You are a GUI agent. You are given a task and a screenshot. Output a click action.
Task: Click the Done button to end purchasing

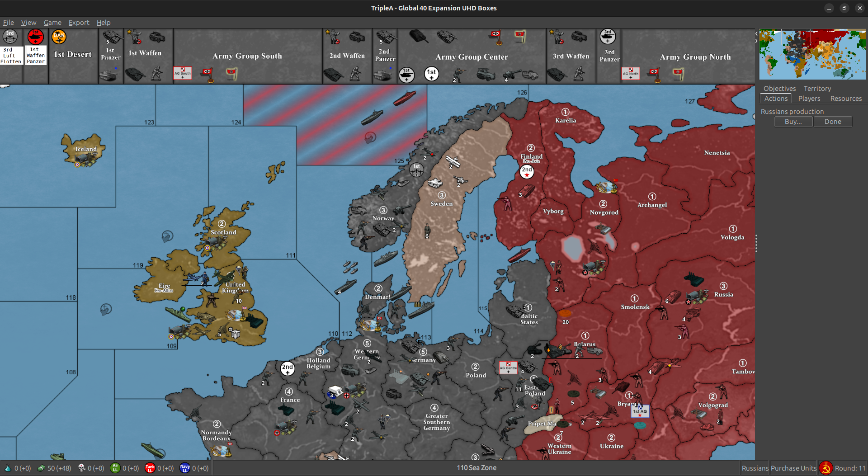coord(832,122)
